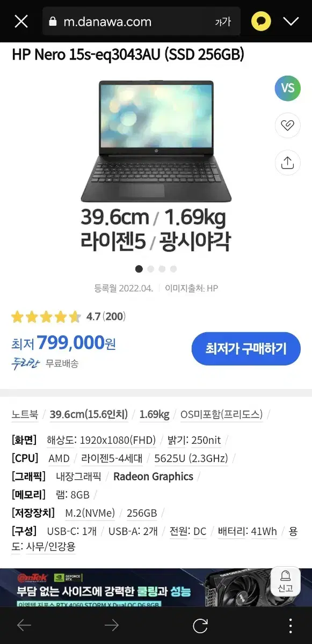Tap the 가가 text size control
Image resolution: width=312 pixels, height=644 pixels.
pyautogui.click(x=223, y=21)
